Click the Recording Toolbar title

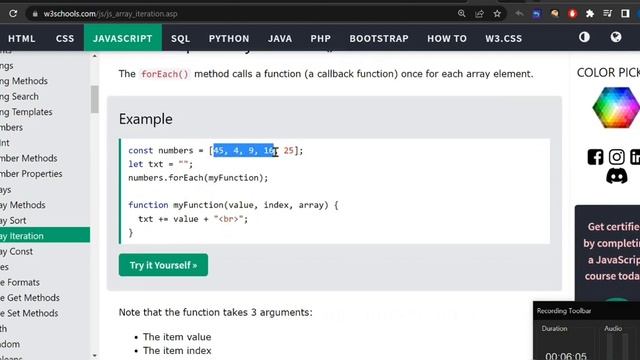tap(564, 311)
